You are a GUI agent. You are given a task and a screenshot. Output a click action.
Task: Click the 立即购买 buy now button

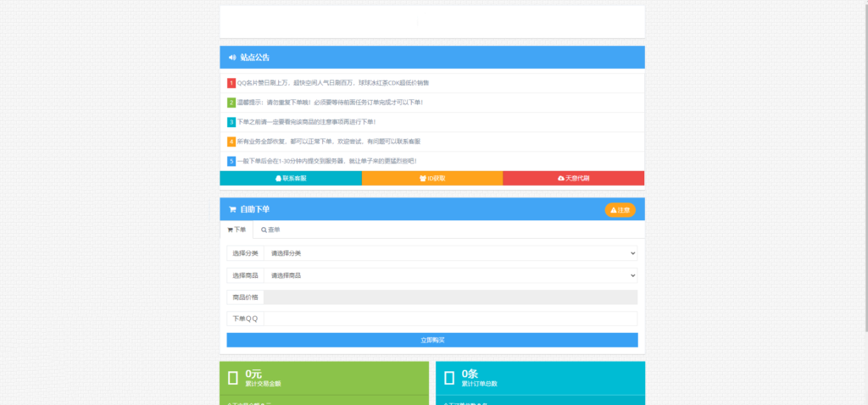(x=432, y=340)
